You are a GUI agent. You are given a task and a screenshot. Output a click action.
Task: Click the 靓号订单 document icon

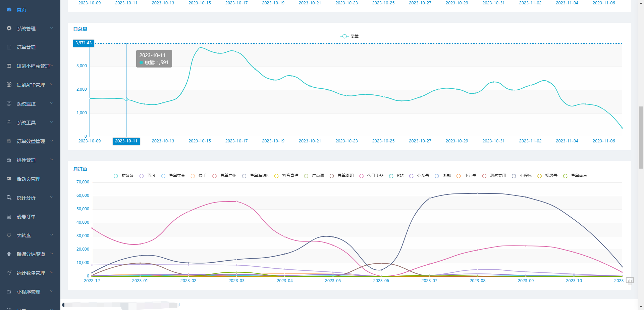(9, 217)
